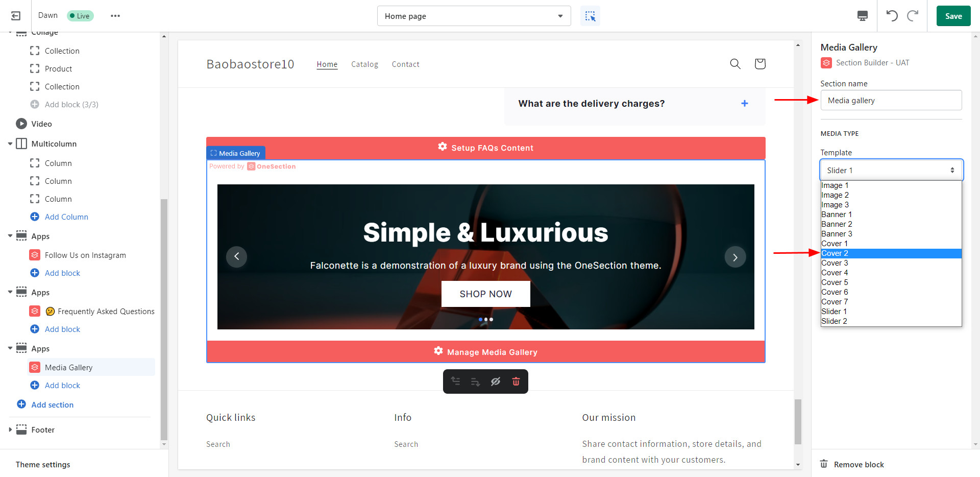
Task: Click Contact in store navigation
Action: pyautogui.click(x=405, y=64)
